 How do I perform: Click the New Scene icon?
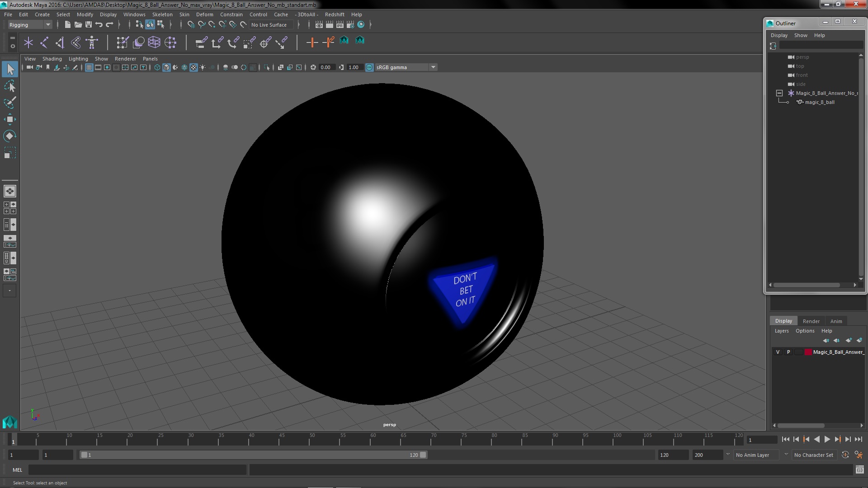coord(67,25)
